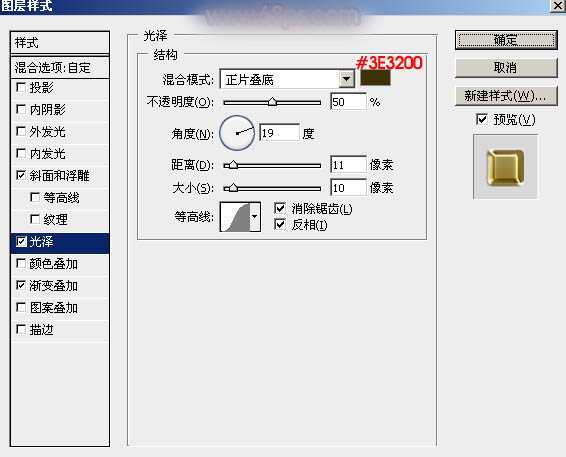The width and height of the screenshot is (566, 457).
Task: Enable the 内发光 checkbox
Action: point(21,153)
